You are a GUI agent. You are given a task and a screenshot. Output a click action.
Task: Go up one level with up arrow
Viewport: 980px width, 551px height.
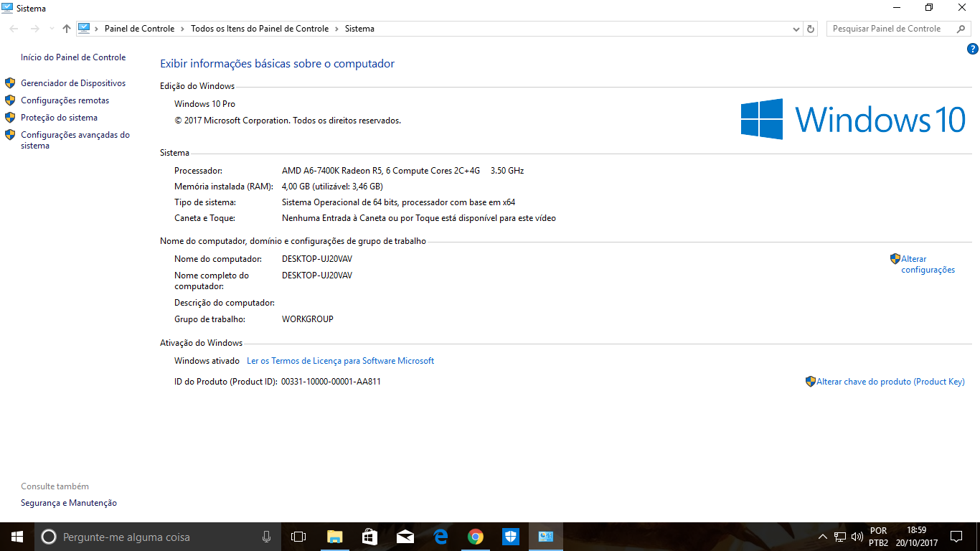67,29
